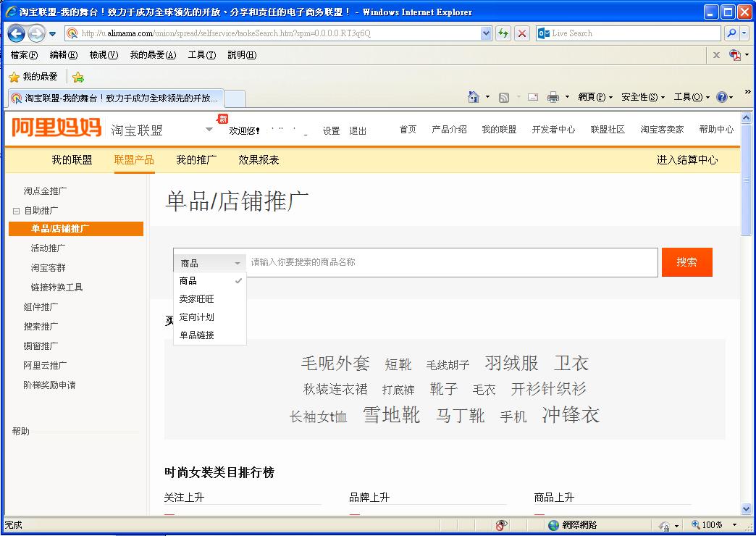The width and height of the screenshot is (756, 536).
Task: Click the vertical scrollbar down arrow
Action: (747, 509)
